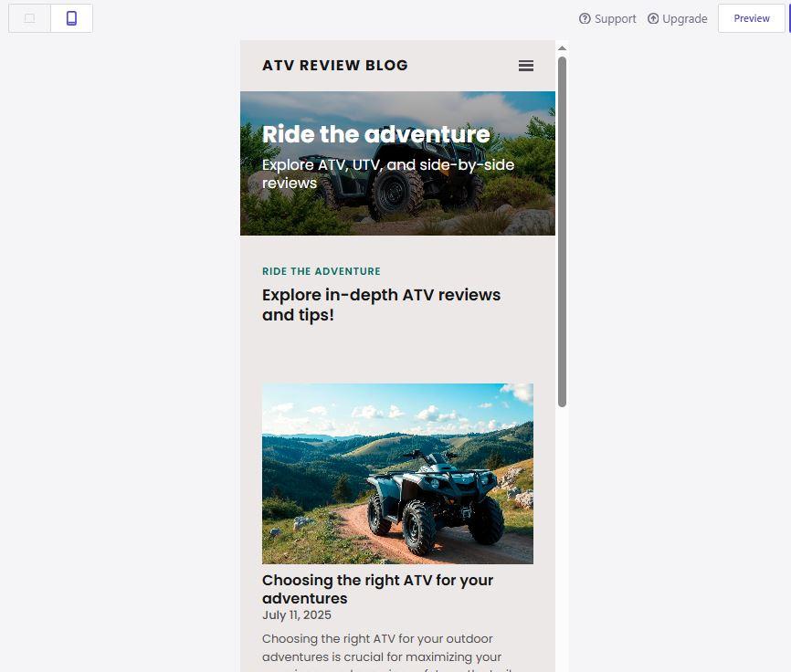Click the preview scrollbar thumb
The image size is (791, 672).
click(x=562, y=228)
